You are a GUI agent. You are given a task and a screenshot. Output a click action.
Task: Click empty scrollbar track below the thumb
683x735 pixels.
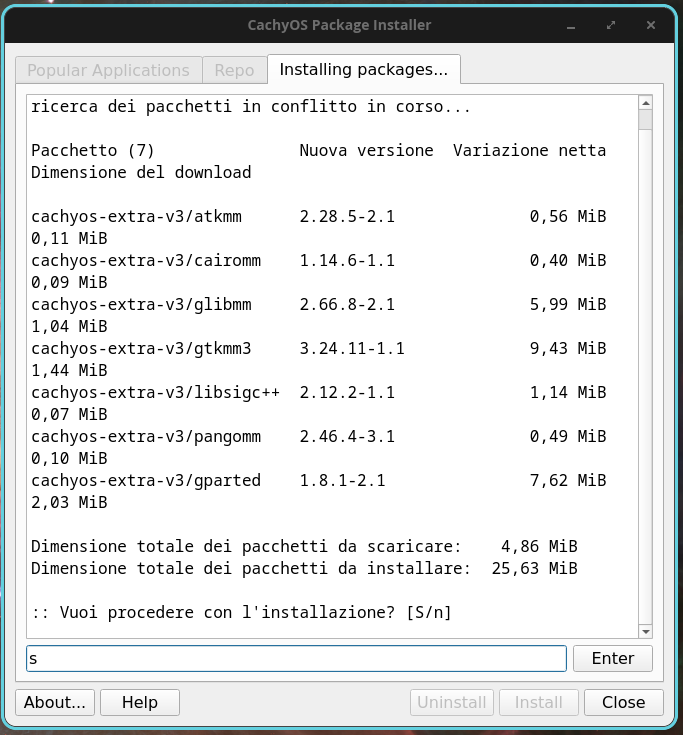pyautogui.click(x=645, y=375)
